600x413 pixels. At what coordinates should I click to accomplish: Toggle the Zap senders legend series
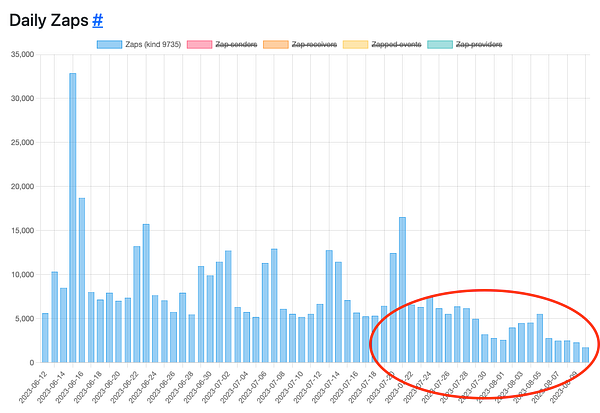(x=237, y=44)
